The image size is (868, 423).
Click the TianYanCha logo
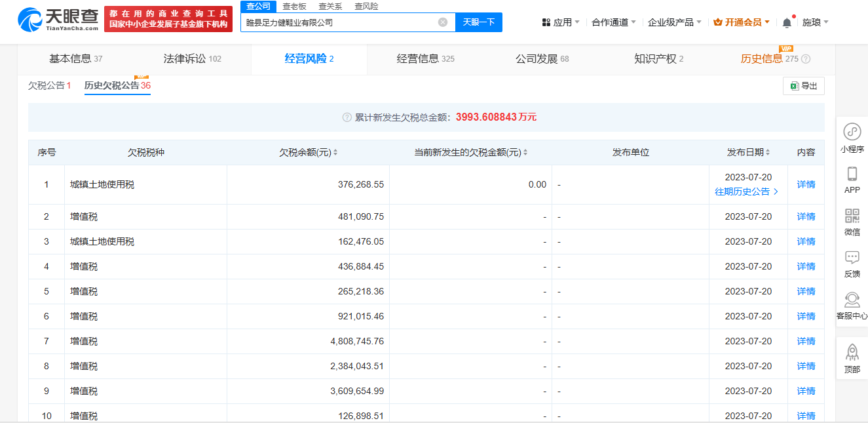[x=58, y=20]
